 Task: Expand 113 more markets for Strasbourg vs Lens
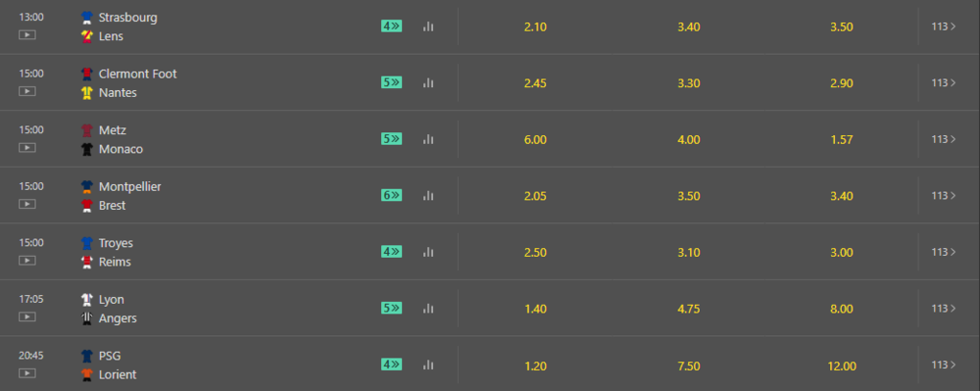pos(943,26)
